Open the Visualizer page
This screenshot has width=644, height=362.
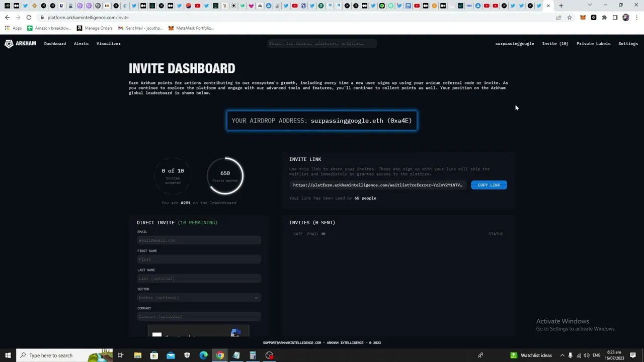[109, 44]
